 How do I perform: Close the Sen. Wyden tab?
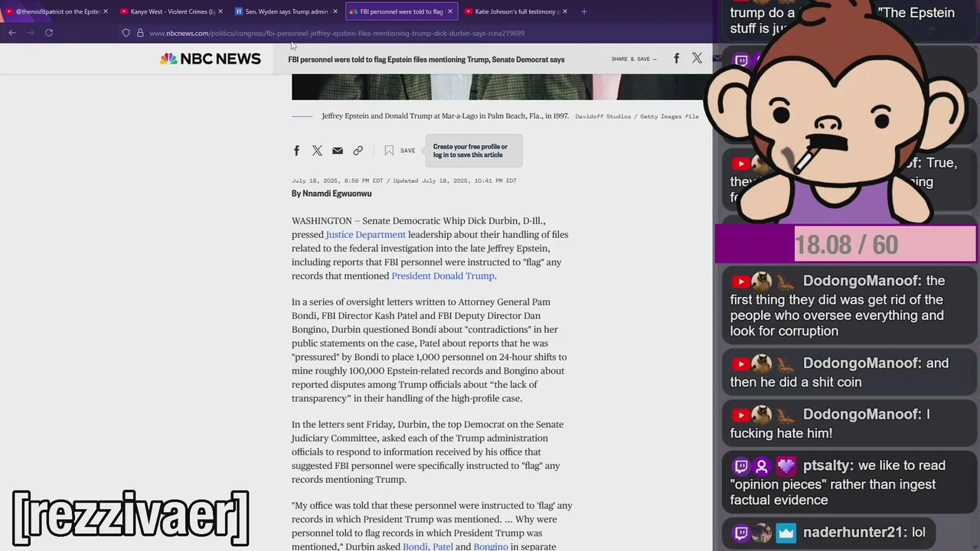[335, 11]
